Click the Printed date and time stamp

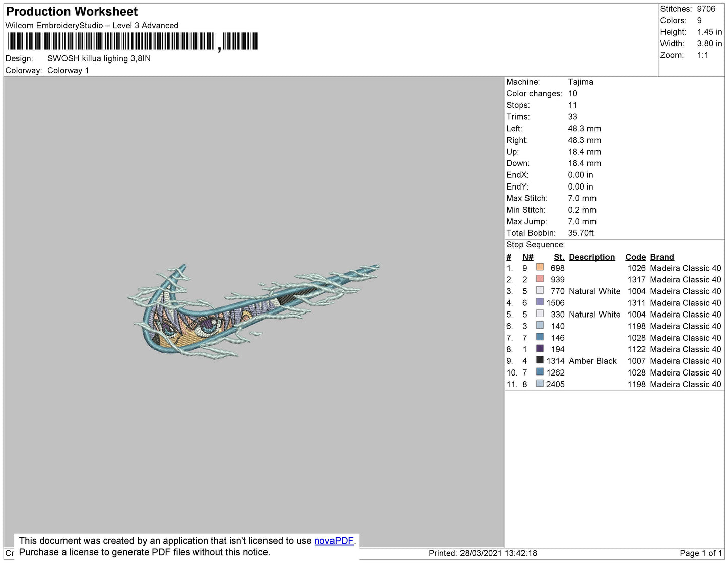483,553
